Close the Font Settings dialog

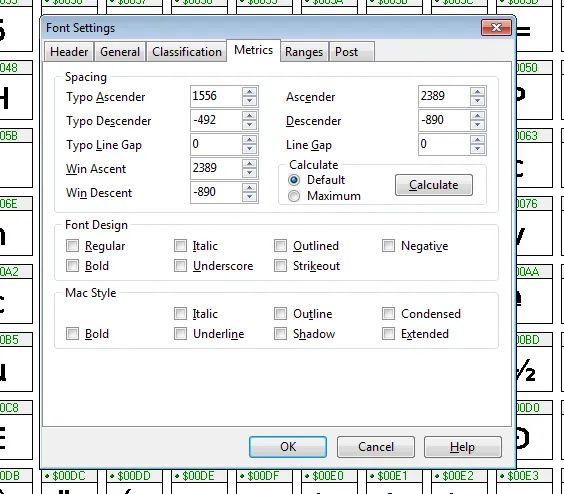496,28
